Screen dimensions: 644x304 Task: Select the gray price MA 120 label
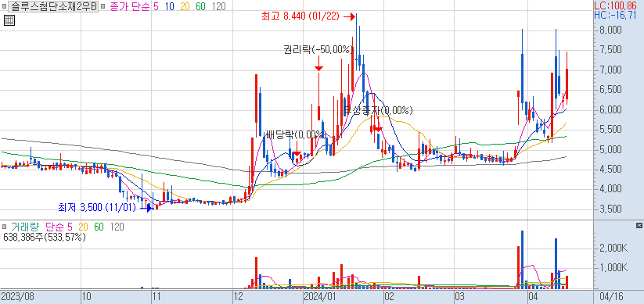click(218, 7)
